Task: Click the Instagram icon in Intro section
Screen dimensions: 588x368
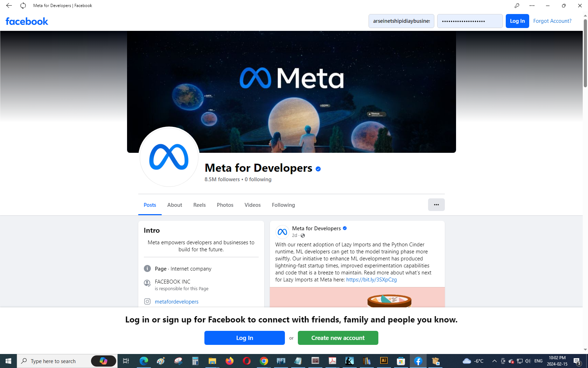Action: pos(147,301)
